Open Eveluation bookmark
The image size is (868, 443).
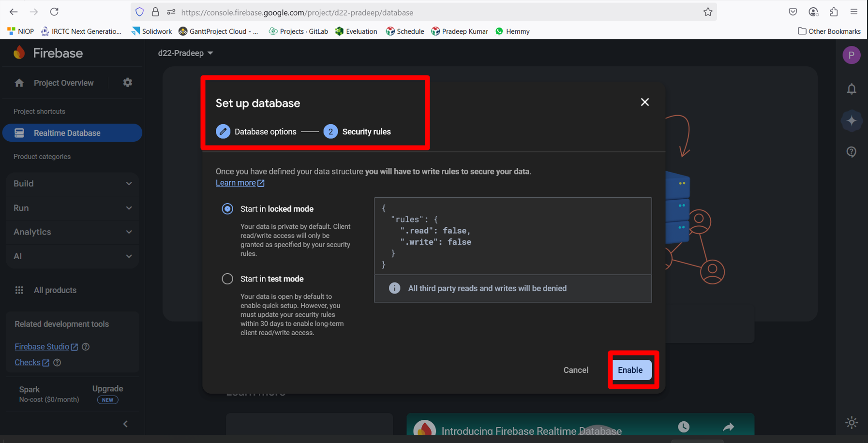(x=356, y=31)
